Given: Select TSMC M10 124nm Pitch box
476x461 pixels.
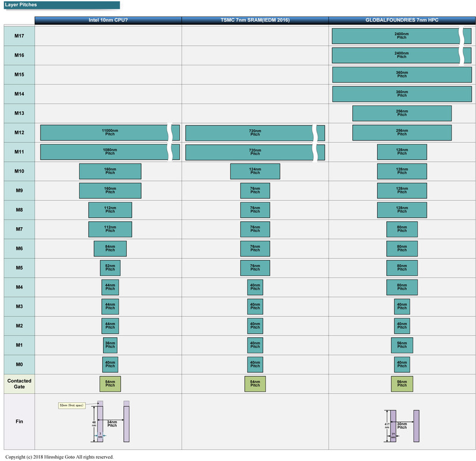Looking at the screenshot, I should coord(255,171).
